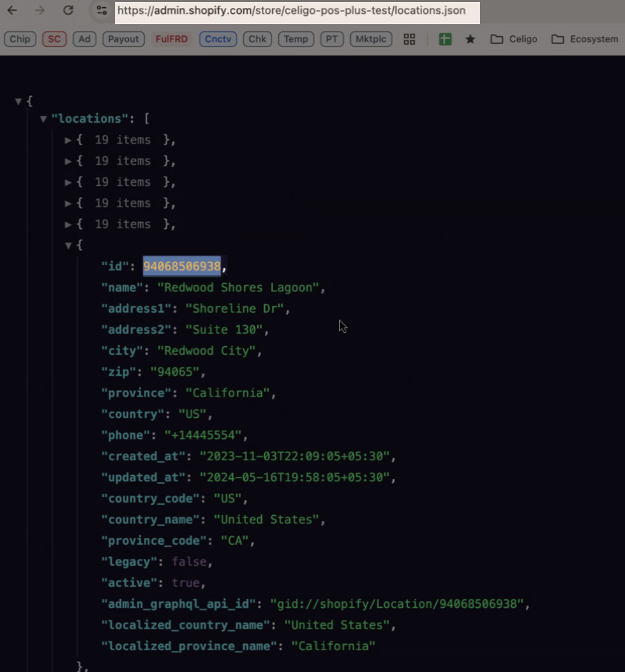
Task: Click the "Redwood City" city value
Action: pos(206,350)
